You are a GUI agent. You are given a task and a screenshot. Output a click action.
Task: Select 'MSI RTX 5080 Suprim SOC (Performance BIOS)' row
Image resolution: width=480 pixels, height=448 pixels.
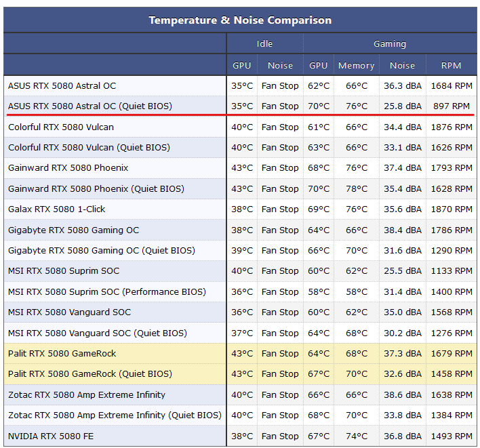coord(240,291)
